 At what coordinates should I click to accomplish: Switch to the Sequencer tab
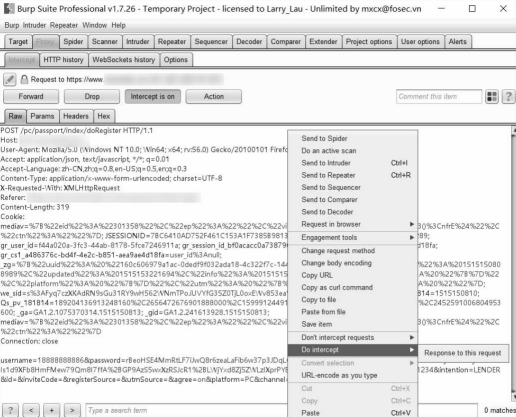tap(211, 42)
